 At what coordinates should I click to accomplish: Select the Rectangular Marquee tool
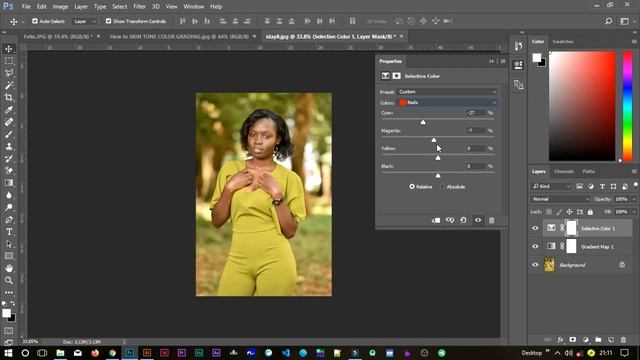9,61
